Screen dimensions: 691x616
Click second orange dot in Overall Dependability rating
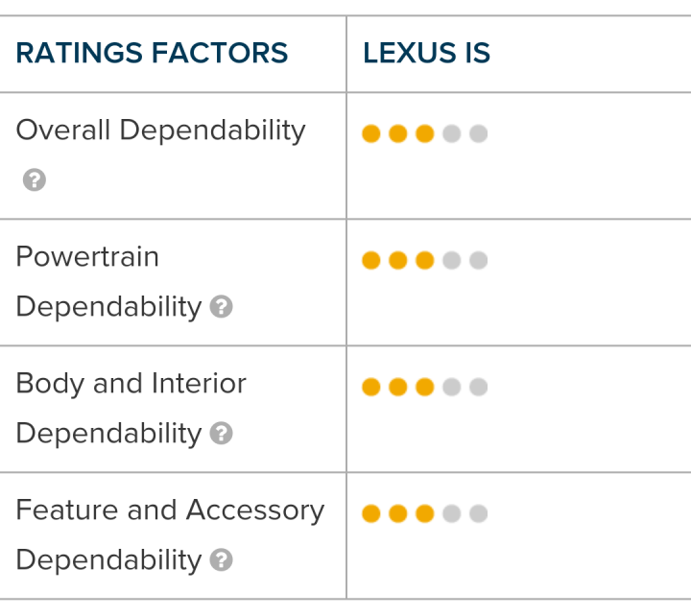click(x=398, y=133)
